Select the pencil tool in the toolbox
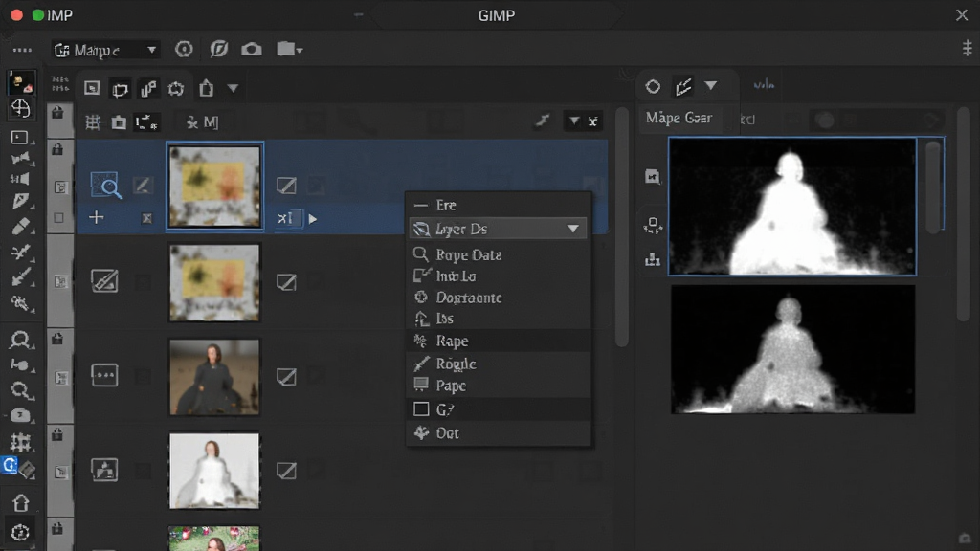This screenshot has height=551, width=980. coord(21,201)
